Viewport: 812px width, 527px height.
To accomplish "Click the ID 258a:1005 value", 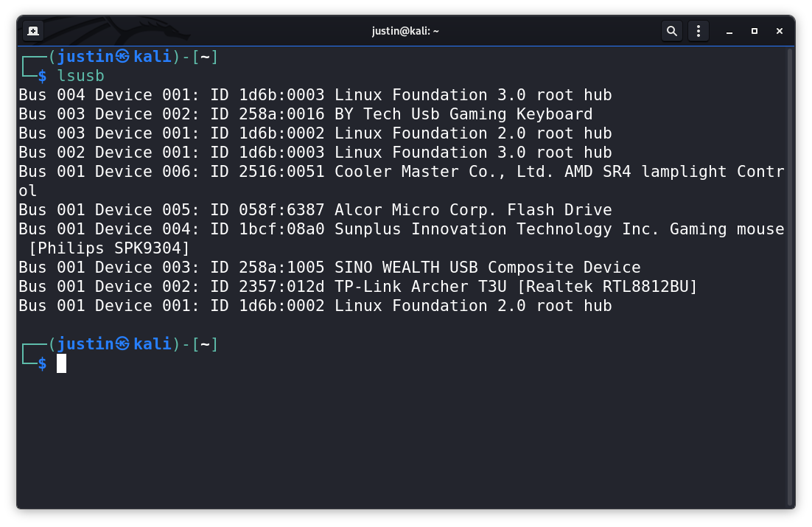I will click(281, 268).
